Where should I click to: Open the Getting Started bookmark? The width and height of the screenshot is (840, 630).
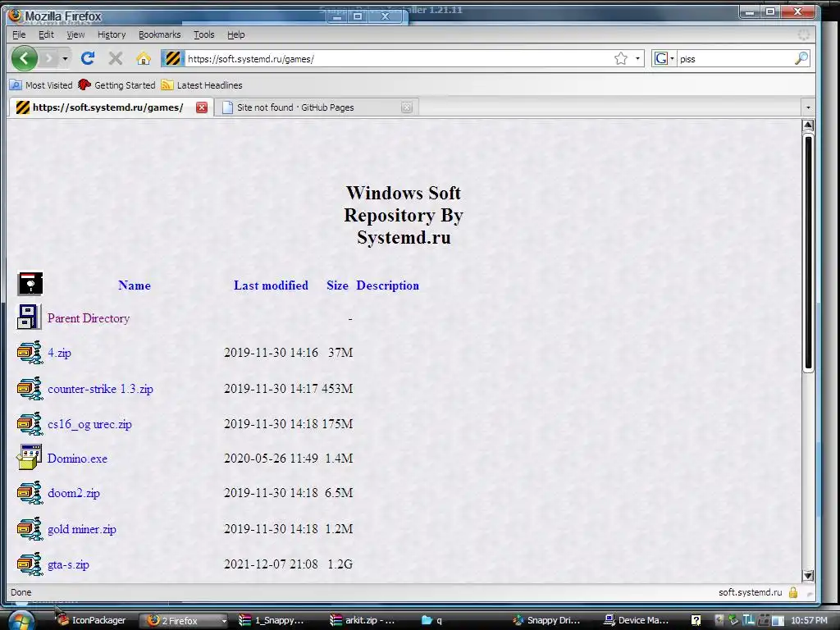pos(116,85)
